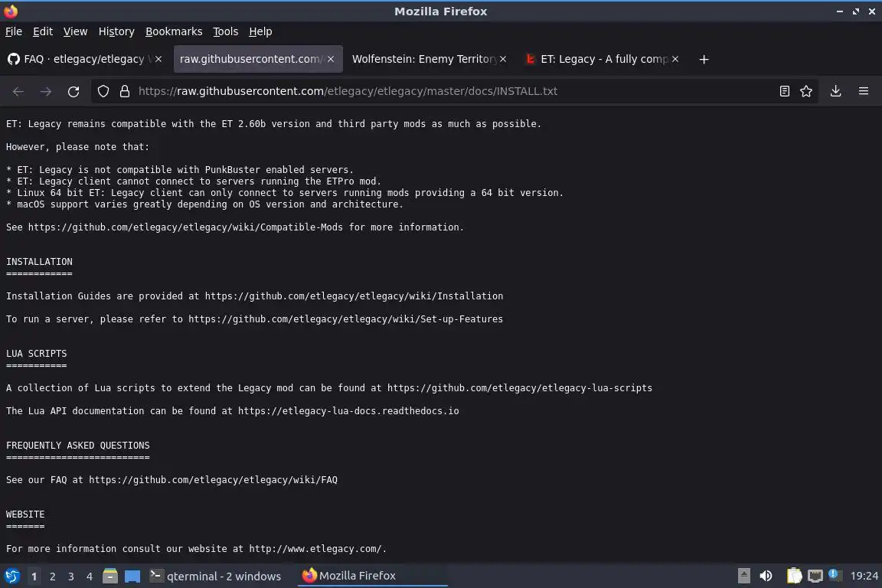The image size is (882, 588).
Task: Open the History menu
Action: [x=116, y=31]
